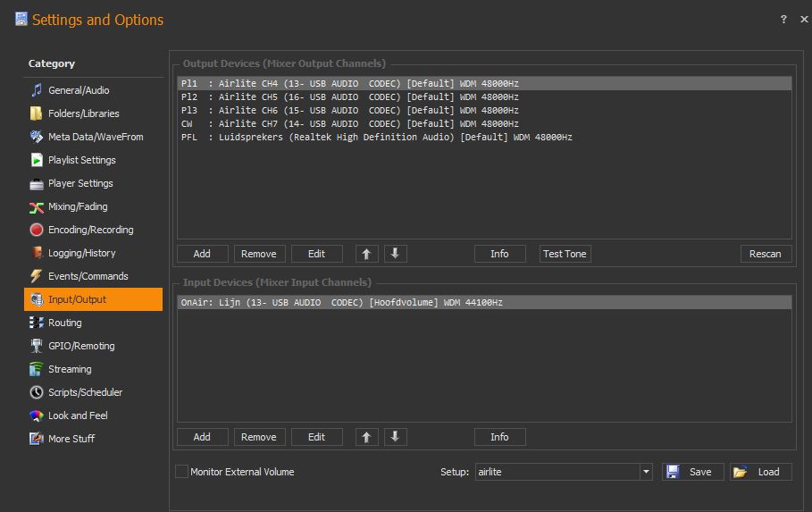Viewport: 812px width, 512px height.
Task: Edit the selected output device
Action: click(x=316, y=254)
